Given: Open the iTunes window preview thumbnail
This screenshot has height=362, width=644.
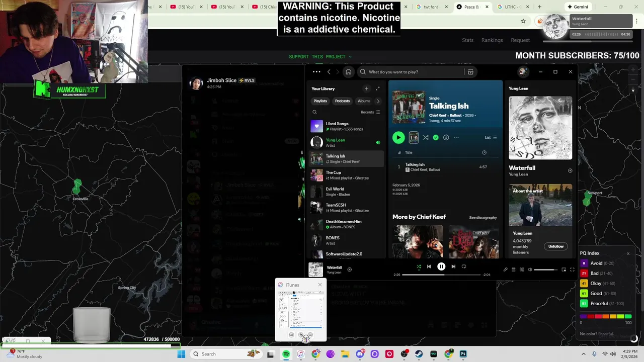Looking at the screenshot, I should point(301,310).
